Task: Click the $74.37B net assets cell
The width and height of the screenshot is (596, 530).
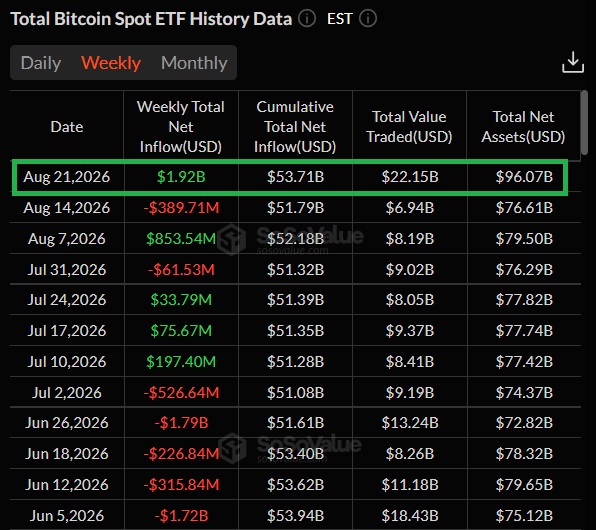Action: (x=524, y=392)
